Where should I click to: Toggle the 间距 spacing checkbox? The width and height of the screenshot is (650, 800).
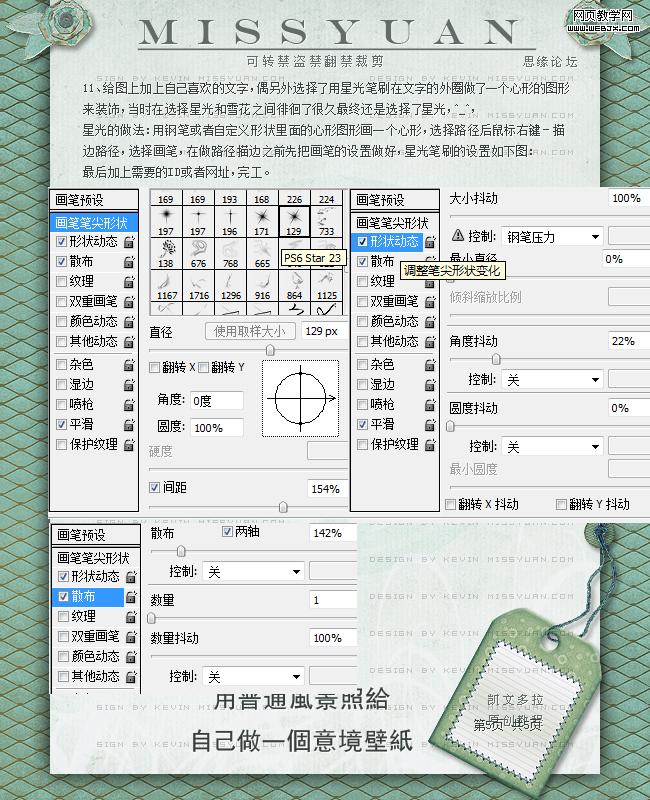[x=155, y=488]
